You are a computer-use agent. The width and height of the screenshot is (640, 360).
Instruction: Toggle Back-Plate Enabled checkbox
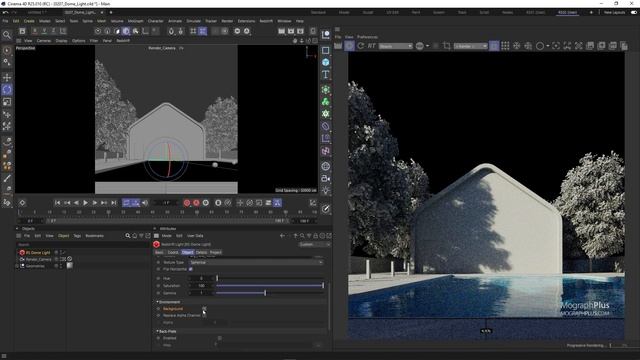[x=220, y=338]
